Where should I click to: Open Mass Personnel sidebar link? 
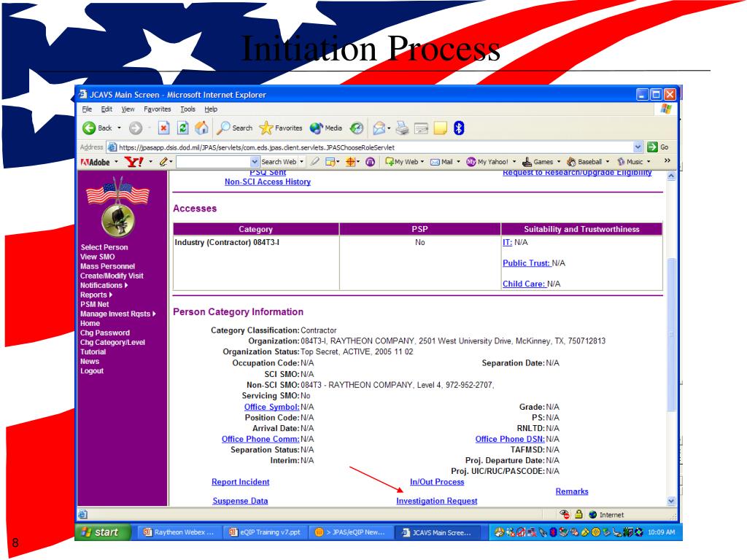tap(107, 266)
